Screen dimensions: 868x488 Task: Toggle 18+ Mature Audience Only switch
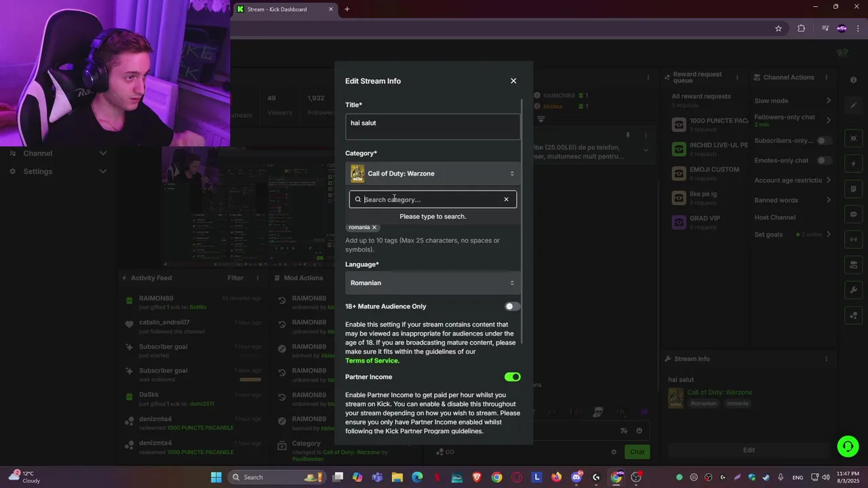(512, 306)
